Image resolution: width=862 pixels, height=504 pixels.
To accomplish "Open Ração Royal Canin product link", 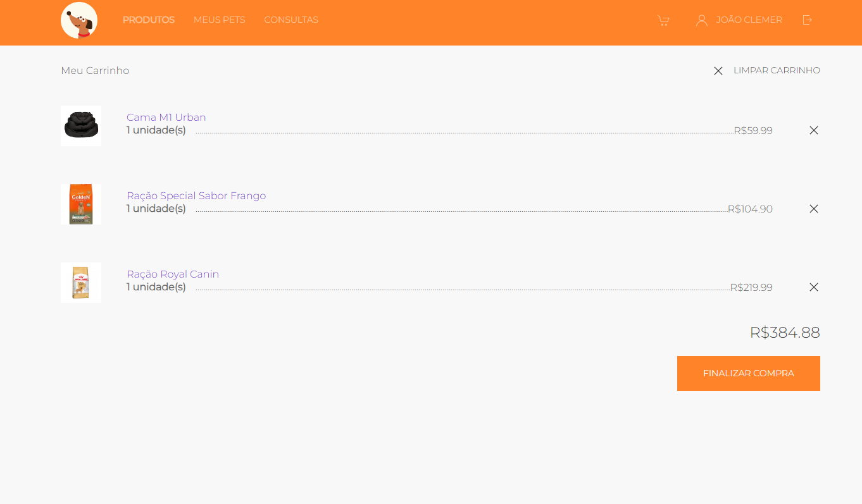I will pos(173,274).
